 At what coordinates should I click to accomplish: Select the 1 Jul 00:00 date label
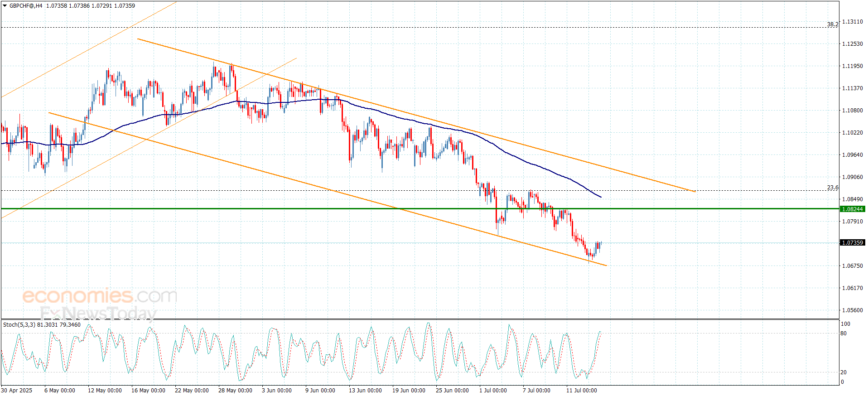click(493, 390)
